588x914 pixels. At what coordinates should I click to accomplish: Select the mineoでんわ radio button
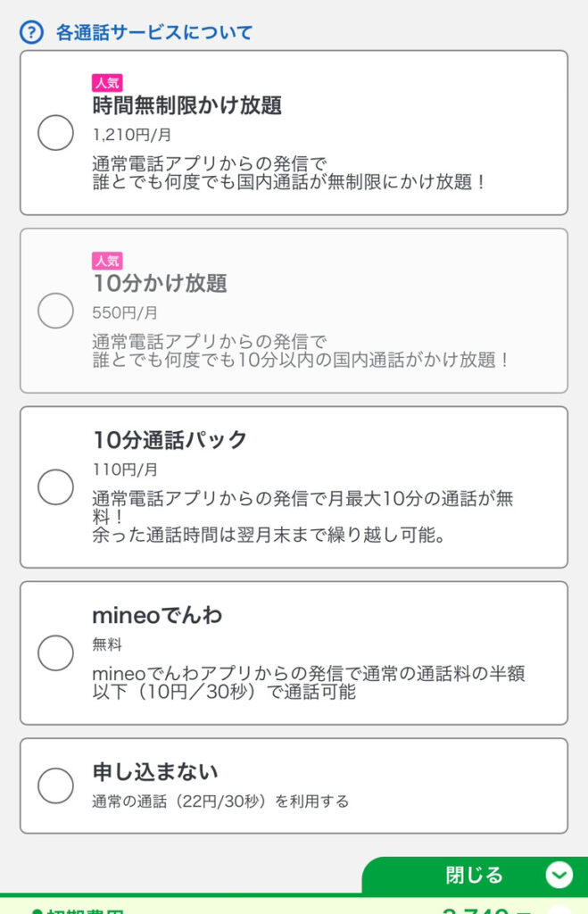55,653
